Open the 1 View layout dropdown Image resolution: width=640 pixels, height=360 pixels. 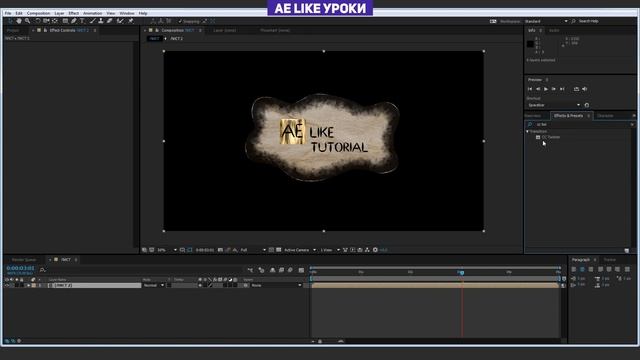pos(330,250)
